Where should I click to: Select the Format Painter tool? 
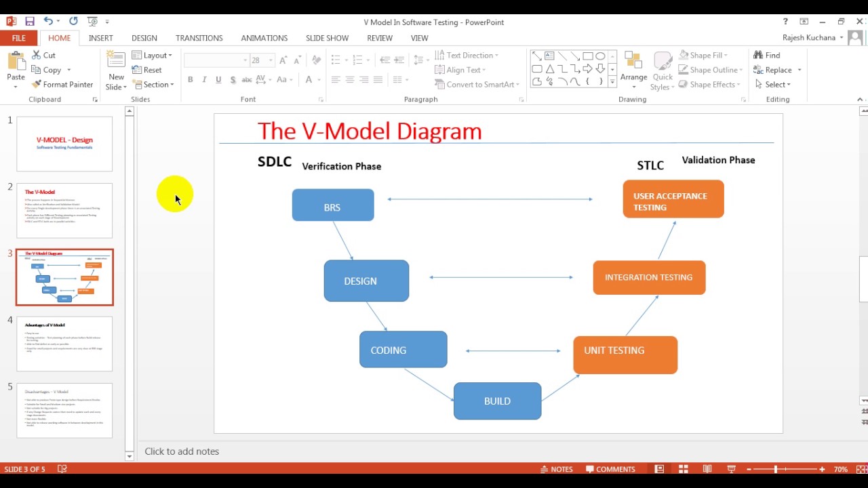pos(62,85)
